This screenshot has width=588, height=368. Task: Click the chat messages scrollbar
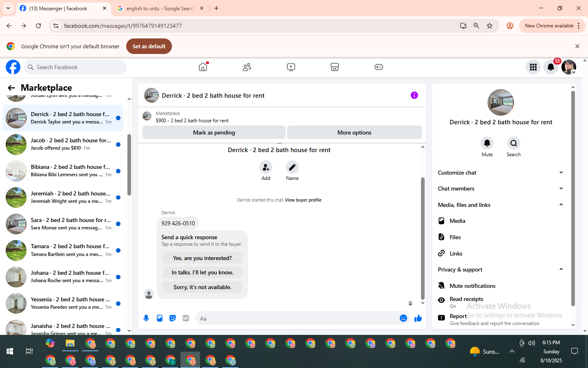point(423,239)
